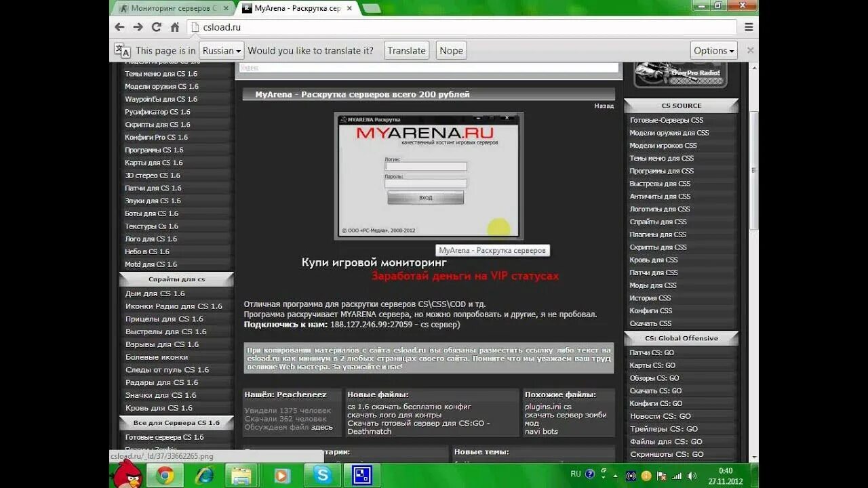868x488 pixels.
Task: Open Трейлеры CS: GO link
Action: tap(663, 429)
